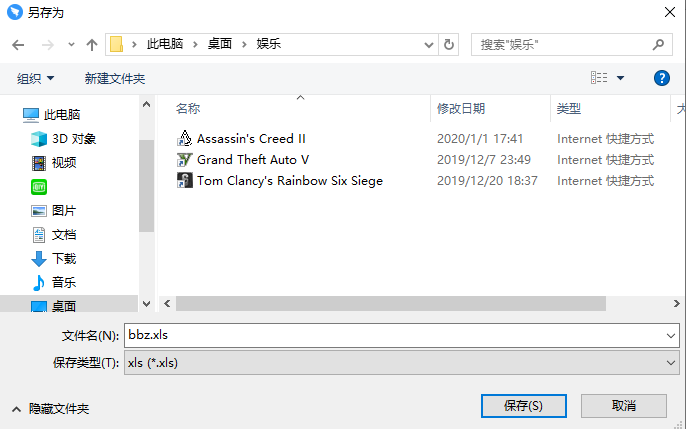Go up one folder level

(92, 45)
